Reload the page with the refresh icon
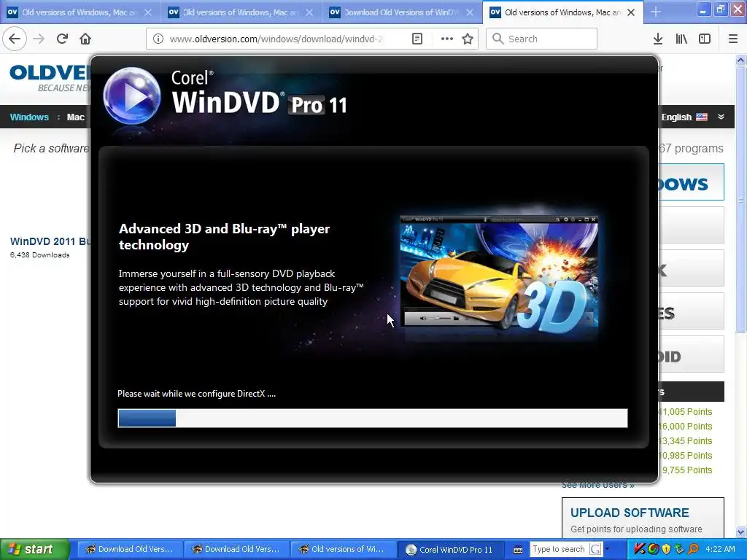 tap(62, 39)
